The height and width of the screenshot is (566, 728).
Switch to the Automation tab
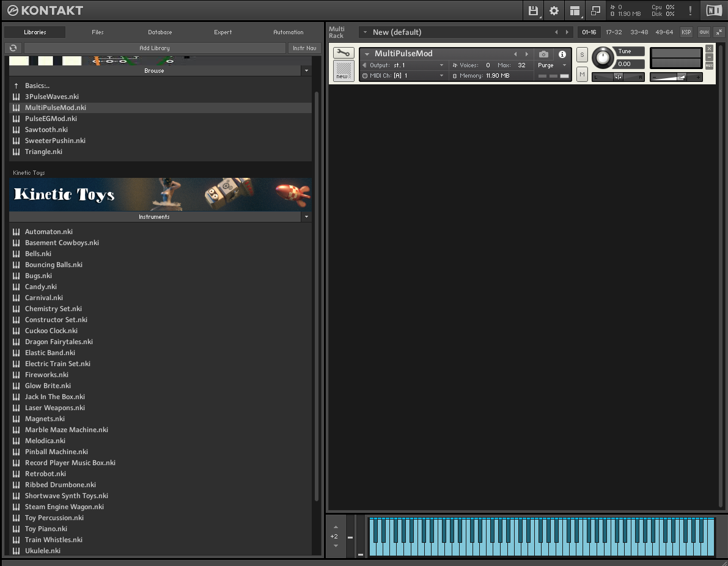[289, 32]
